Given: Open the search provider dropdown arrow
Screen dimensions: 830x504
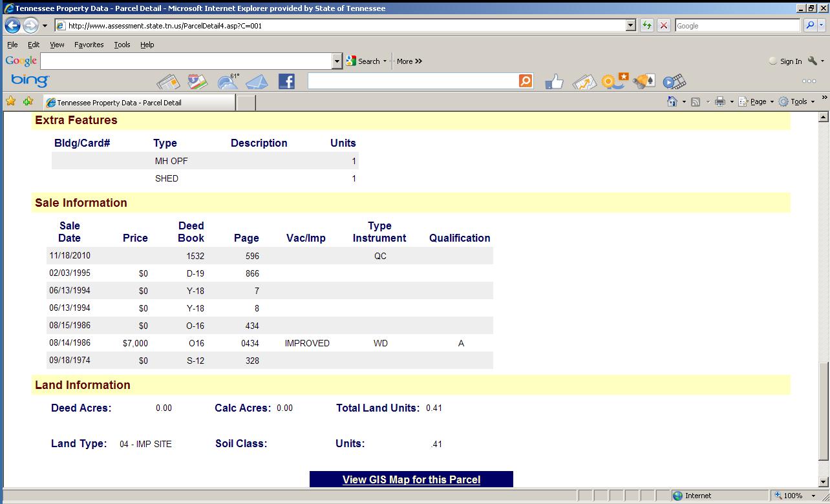Looking at the screenshot, I should tap(822, 26).
